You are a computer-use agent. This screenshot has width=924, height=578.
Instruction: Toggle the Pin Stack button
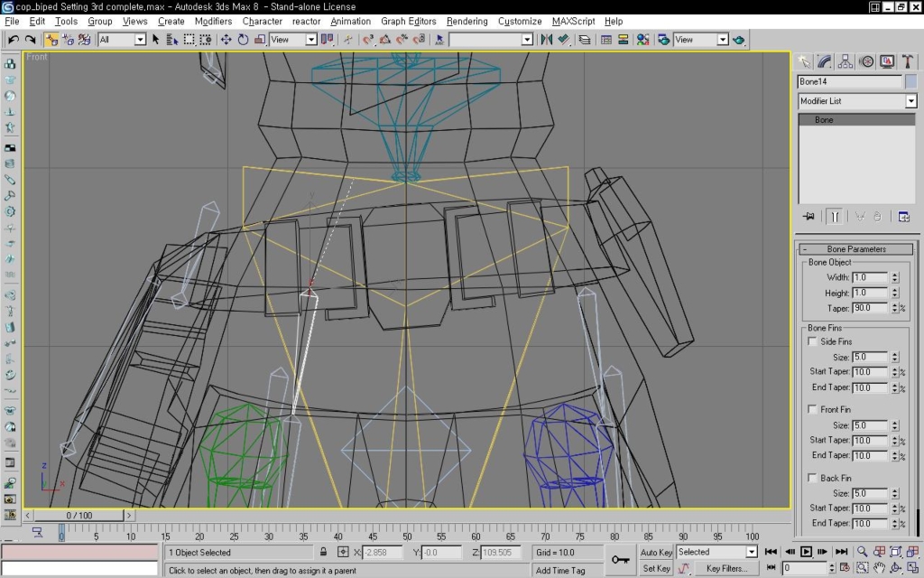808,217
